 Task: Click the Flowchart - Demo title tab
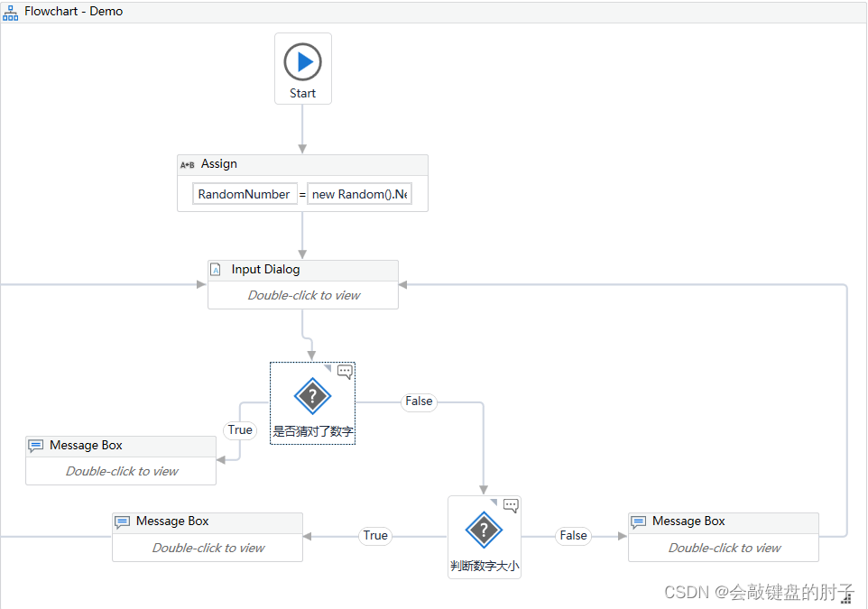73,12
